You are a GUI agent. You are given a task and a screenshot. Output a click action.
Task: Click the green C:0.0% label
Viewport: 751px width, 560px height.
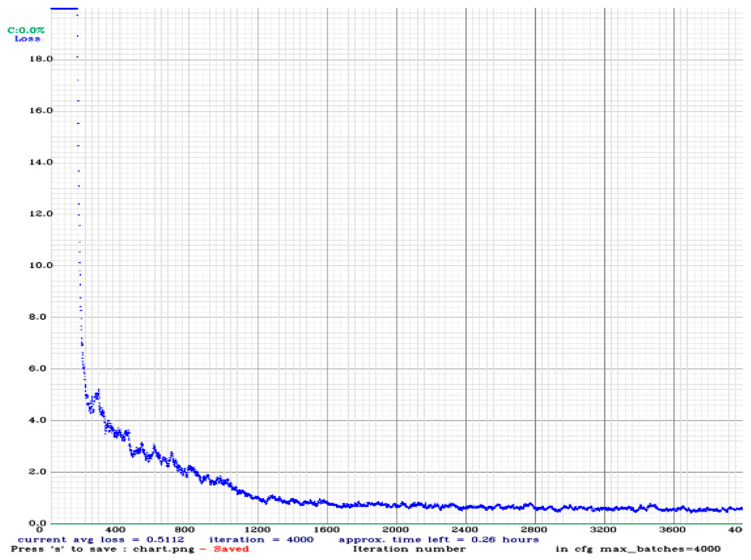(x=26, y=30)
